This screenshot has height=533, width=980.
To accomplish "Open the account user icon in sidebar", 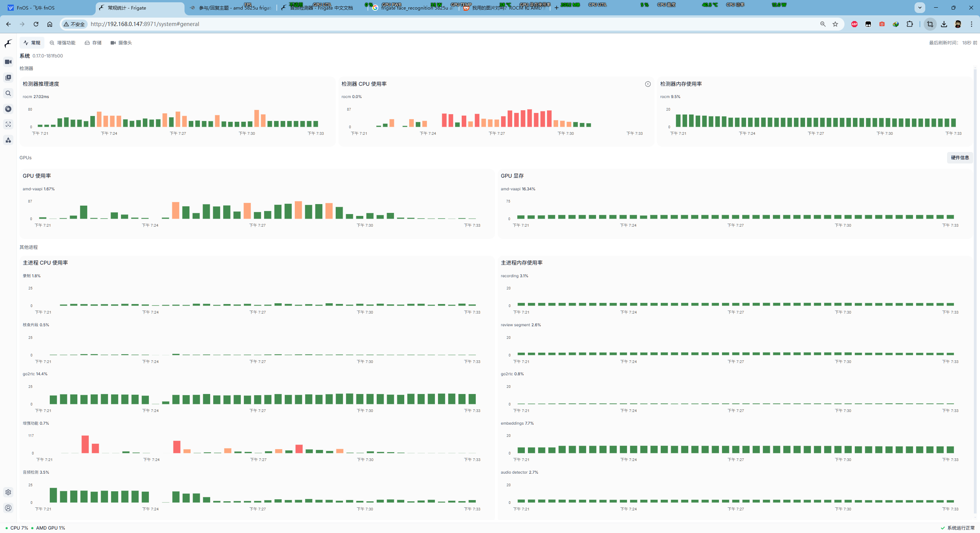I will [x=8, y=508].
